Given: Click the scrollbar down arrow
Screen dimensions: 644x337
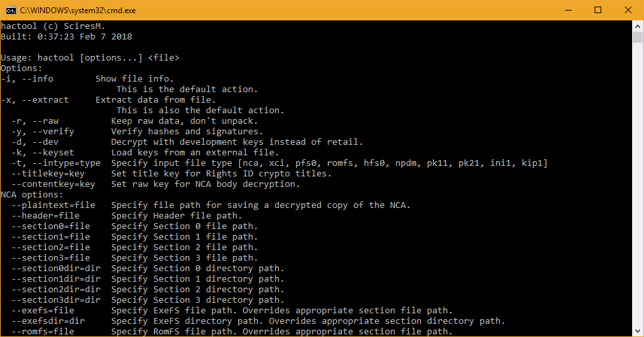Looking at the screenshot, I should [637, 331].
